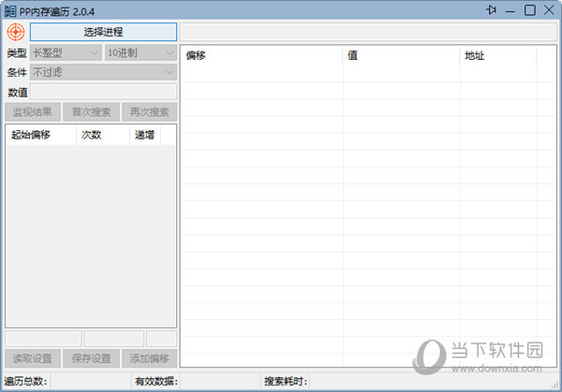The width and height of the screenshot is (562, 392).
Task: Click the 首次搜索 button
Action: [x=91, y=112]
